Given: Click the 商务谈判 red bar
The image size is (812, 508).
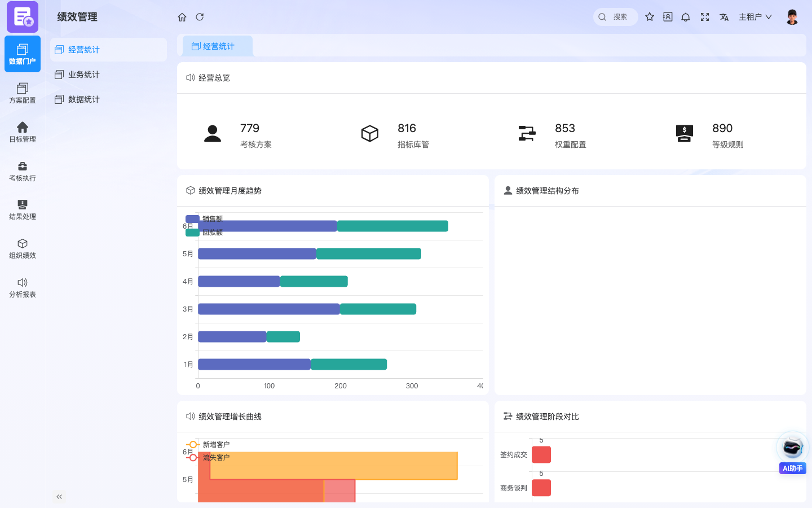Looking at the screenshot, I should (x=541, y=488).
